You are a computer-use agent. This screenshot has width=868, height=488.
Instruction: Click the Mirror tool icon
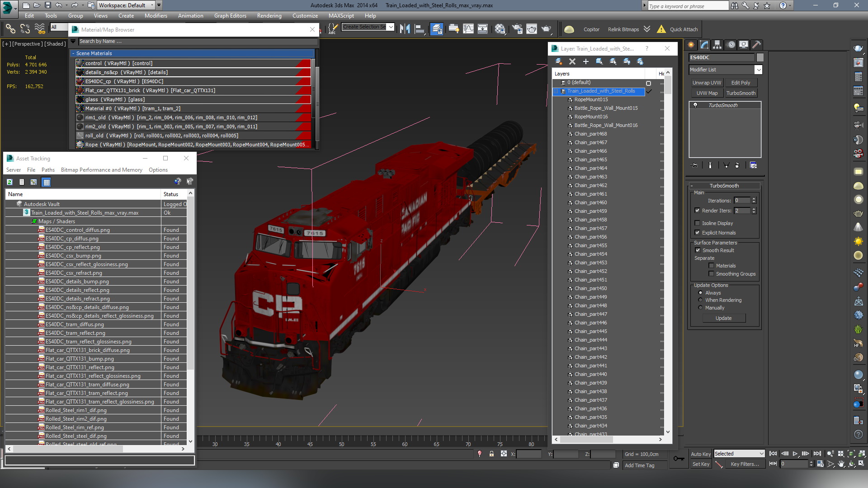405,29
